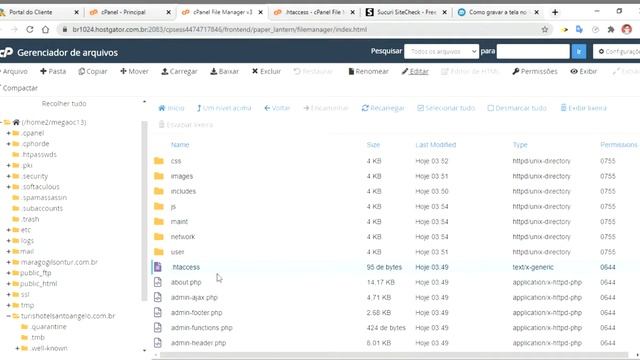
Task: Switch to the .htaccess cPanel File tab
Action: point(313,12)
